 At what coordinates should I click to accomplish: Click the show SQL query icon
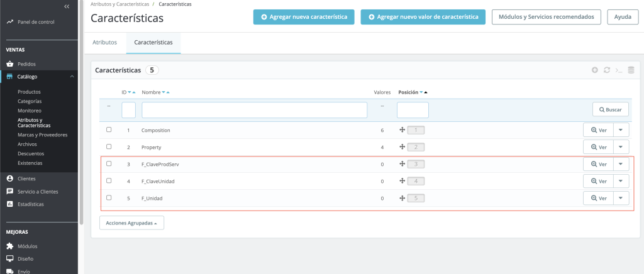[x=619, y=70]
